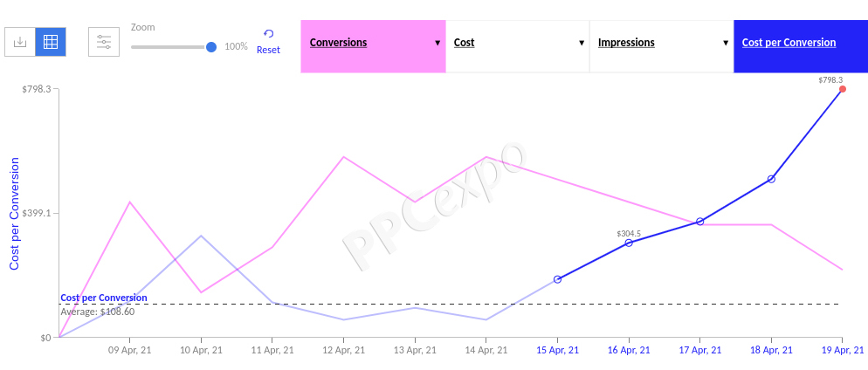
Task: Click the Cost label in metric selector
Action: pyautogui.click(x=465, y=43)
